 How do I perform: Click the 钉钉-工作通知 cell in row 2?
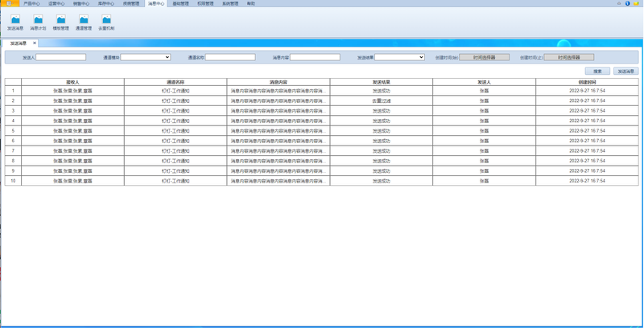point(175,100)
